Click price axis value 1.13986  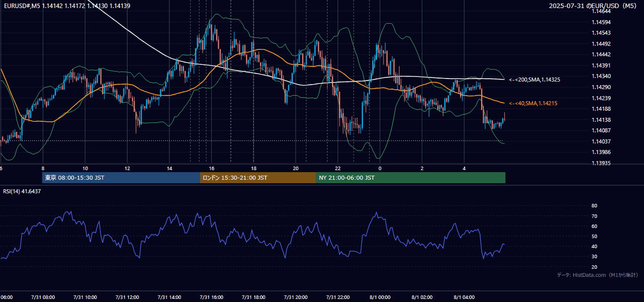tap(601, 152)
